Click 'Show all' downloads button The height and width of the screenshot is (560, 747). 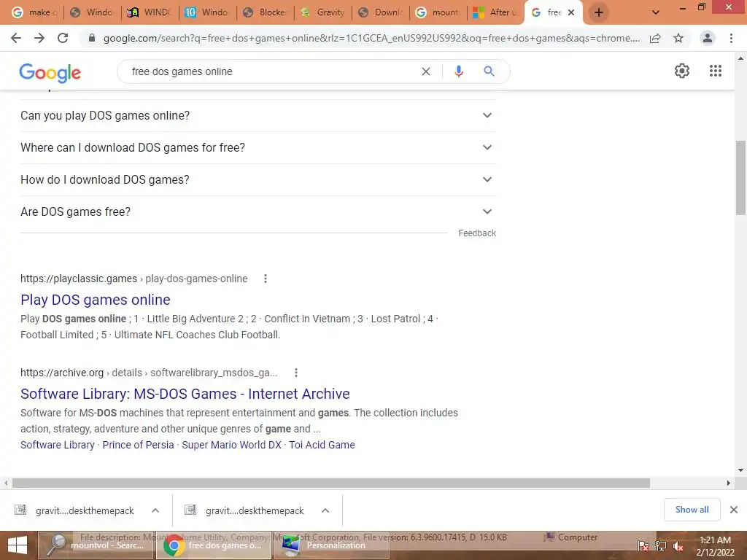(x=692, y=510)
